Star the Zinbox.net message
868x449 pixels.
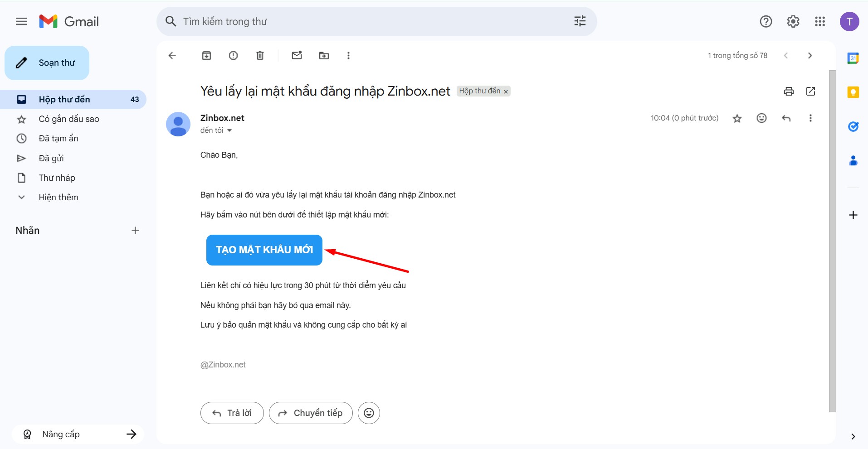tap(737, 118)
